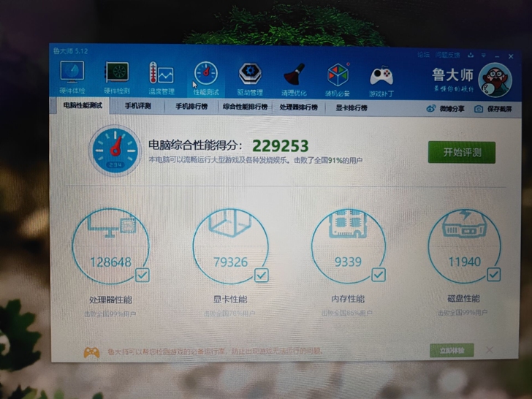This screenshot has width=532, height=399.
Task: Toggle the 显卡性能 checkbox
Action: point(262,275)
